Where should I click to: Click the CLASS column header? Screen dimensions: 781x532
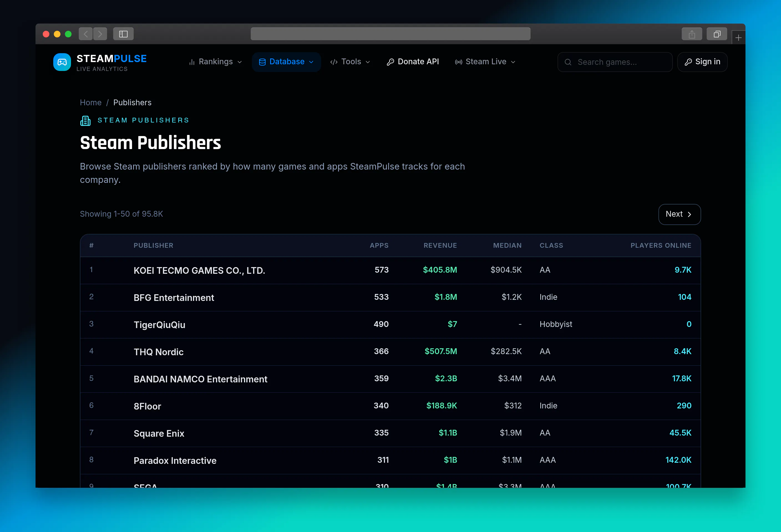551,245
